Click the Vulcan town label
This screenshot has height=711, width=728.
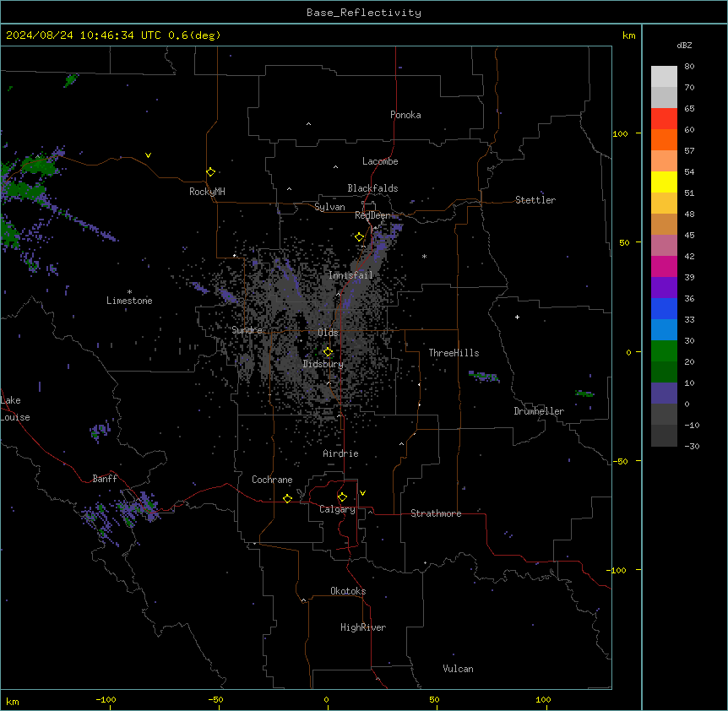click(459, 669)
